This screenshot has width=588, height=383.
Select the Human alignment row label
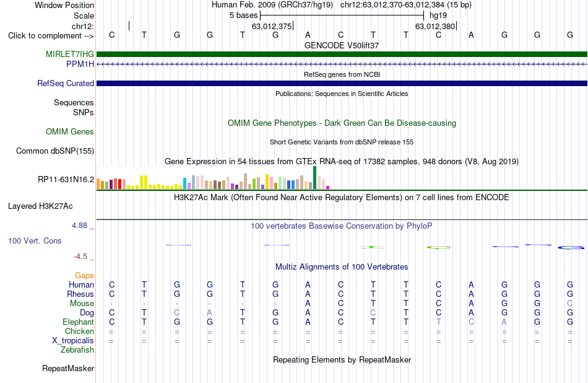(81, 285)
